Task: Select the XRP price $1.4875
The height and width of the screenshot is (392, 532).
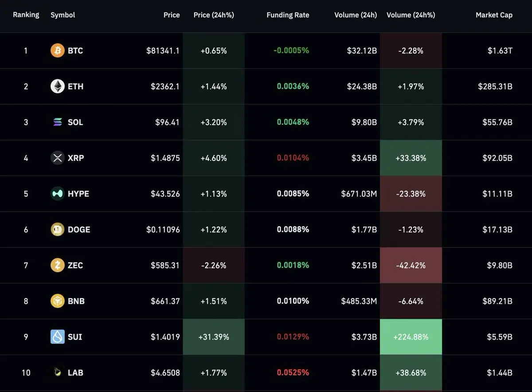Action: [x=165, y=158]
